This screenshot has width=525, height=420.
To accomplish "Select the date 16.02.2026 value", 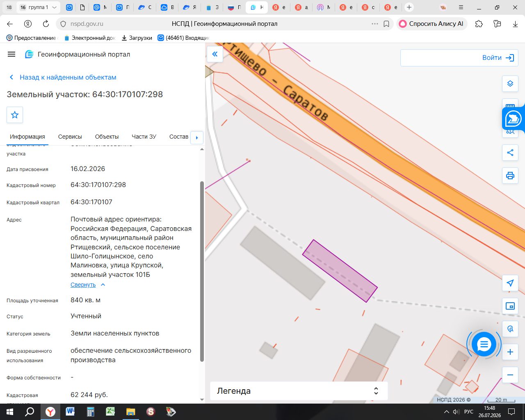I will [88, 169].
